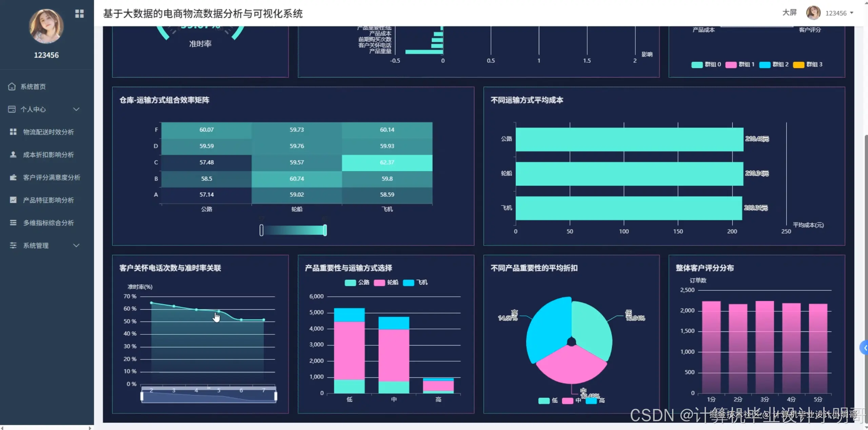The image size is (868, 430).
Task: Click the 个人中心 card icon
Action: click(12, 109)
